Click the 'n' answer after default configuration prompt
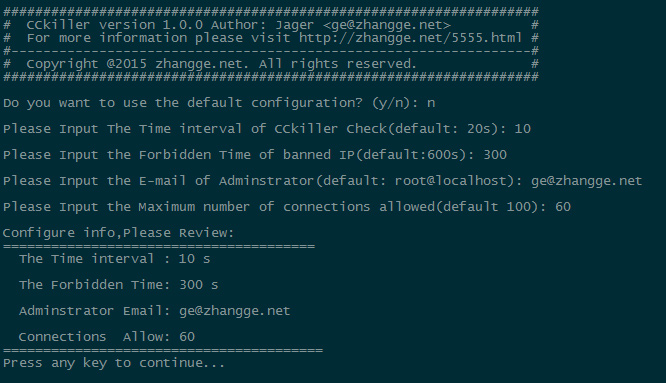This screenshot has width=666, height=383. click(431, 103)
